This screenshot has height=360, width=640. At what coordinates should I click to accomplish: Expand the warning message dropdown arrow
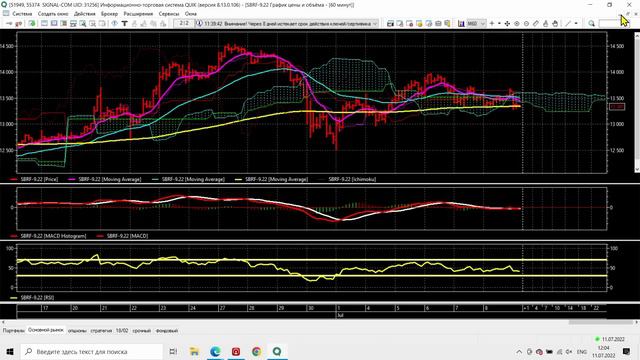coord(375,24)
